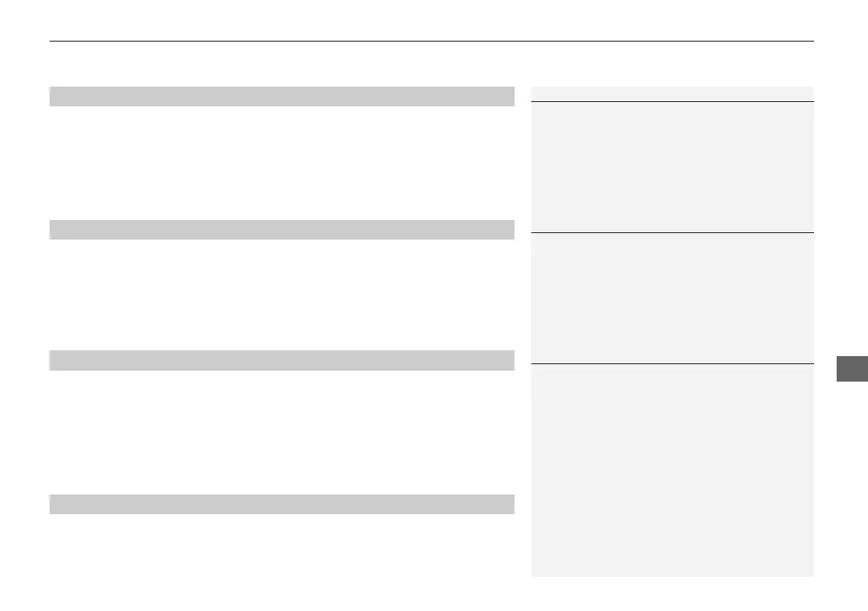Click the dark line above top sidebar panel
This screenshot has width=868, height=611.
pyautogui.click(x=672, y=101)
